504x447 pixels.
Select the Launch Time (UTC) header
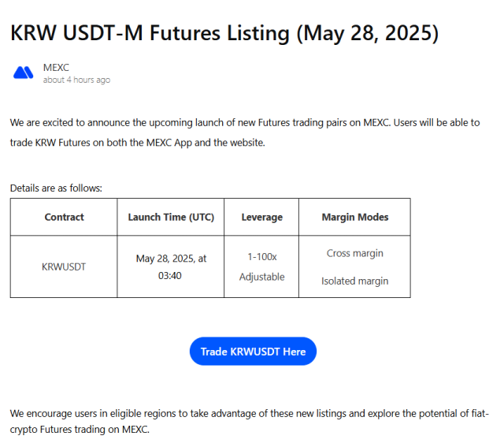click(x=171, y=217)
